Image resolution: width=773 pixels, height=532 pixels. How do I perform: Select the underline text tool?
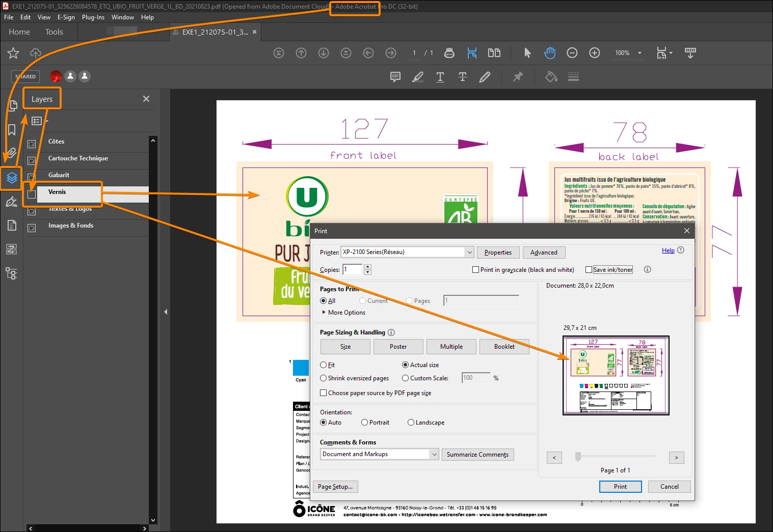440,77
